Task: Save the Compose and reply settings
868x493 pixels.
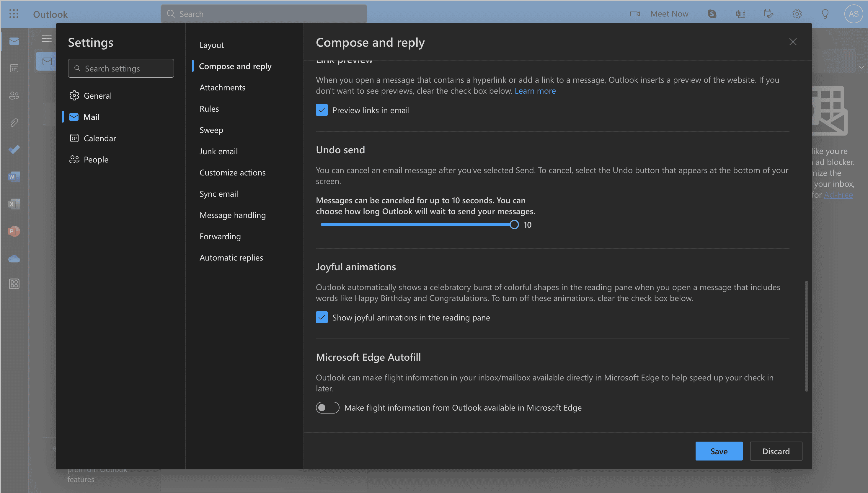Action: [719, 451]
